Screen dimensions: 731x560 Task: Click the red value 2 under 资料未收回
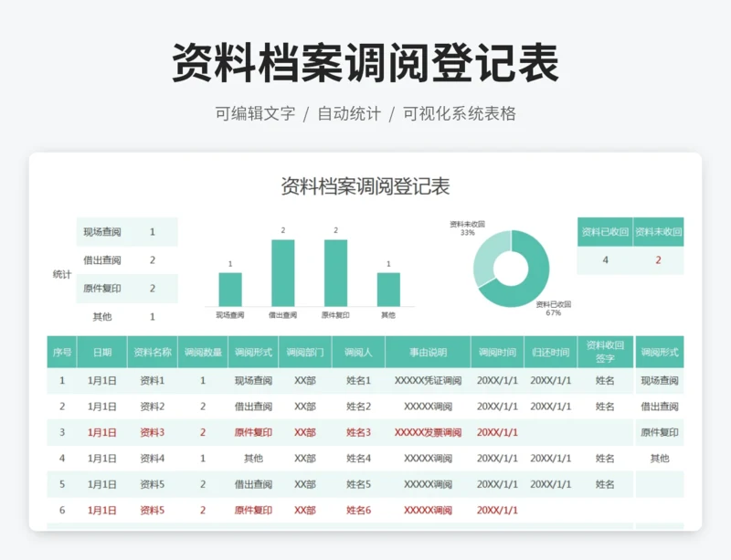pyautogui.click(x=658, y=260)
